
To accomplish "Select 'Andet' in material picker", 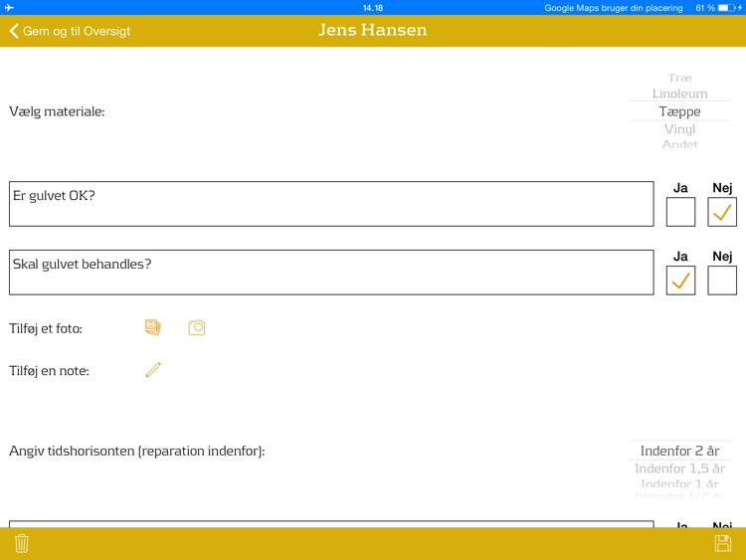I will click(x=679, y=144).
